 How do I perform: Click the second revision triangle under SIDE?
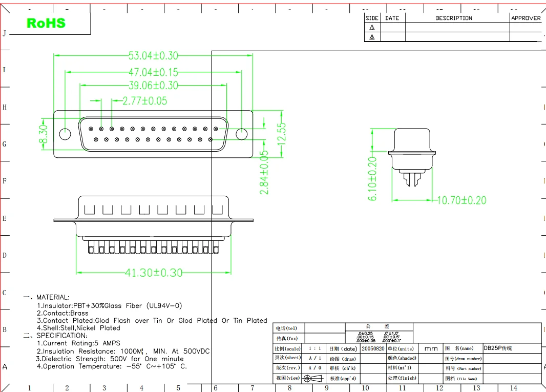tap(372, 37)
